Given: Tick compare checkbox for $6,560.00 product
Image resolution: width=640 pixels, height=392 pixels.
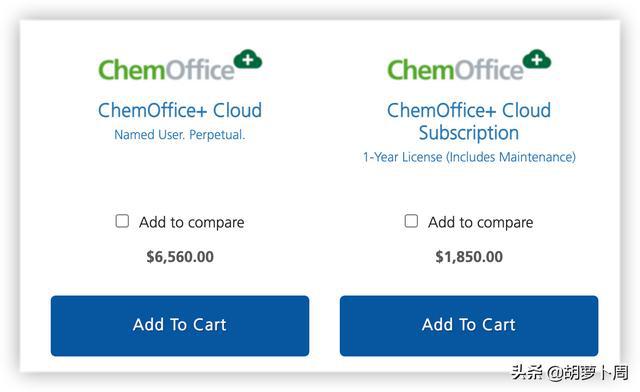Looking at the screenshot, I should tap(122, 221).
